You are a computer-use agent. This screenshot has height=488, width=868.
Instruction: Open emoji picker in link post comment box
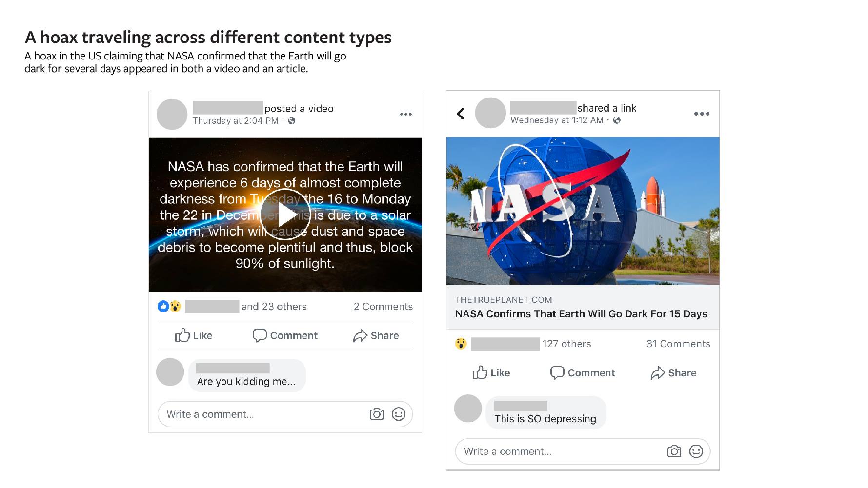pos(696,451)
